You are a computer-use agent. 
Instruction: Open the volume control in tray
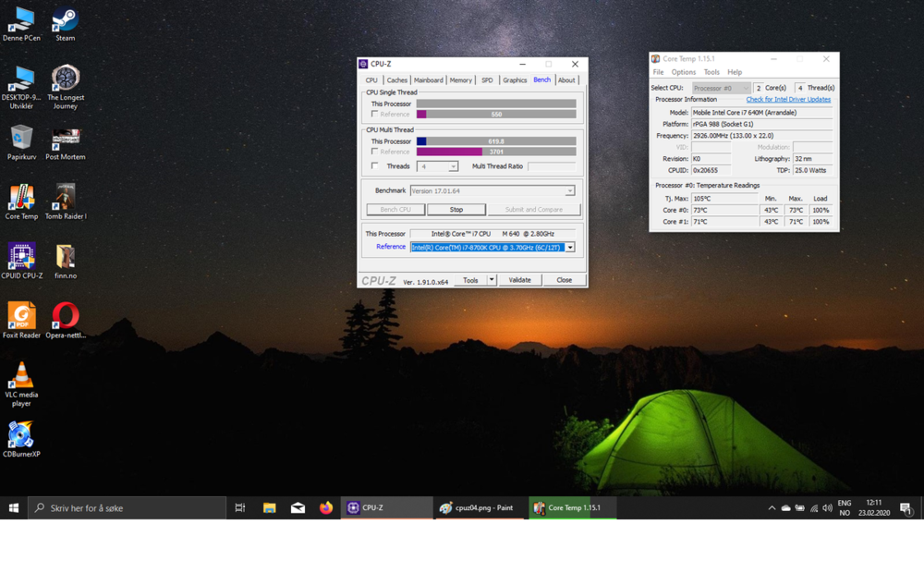[x=827, y=508]
